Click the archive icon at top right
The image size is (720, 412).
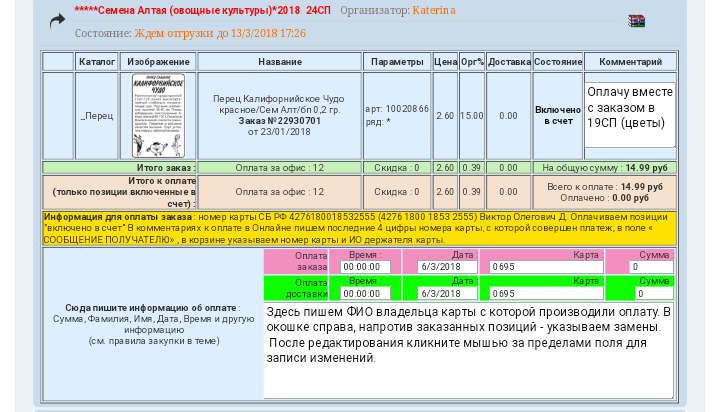pyautogui.click(x=636, y=20)
